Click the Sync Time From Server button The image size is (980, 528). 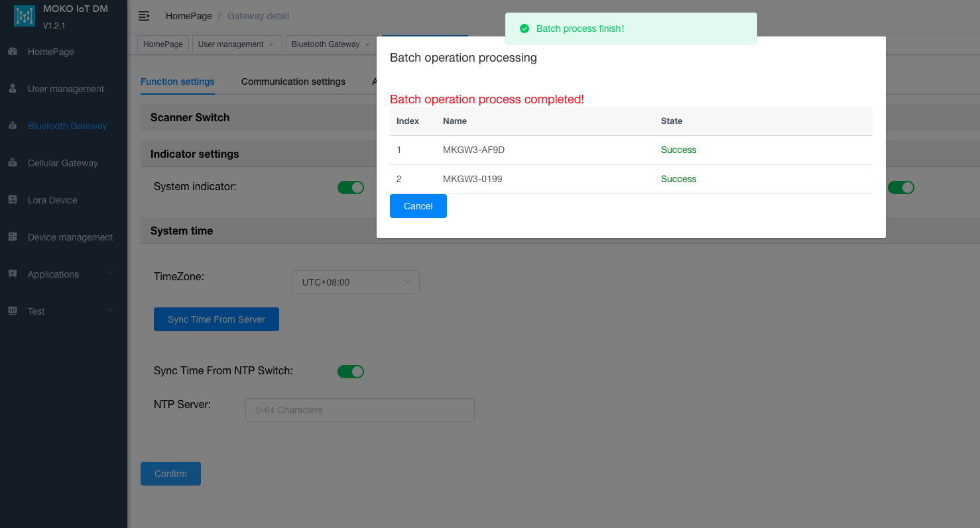216,319
